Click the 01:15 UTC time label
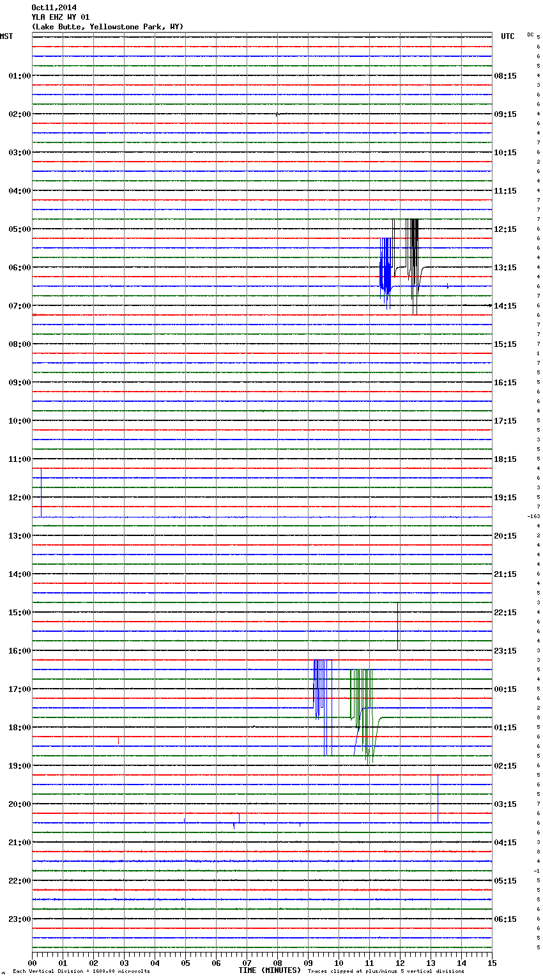 pos(505,728)
